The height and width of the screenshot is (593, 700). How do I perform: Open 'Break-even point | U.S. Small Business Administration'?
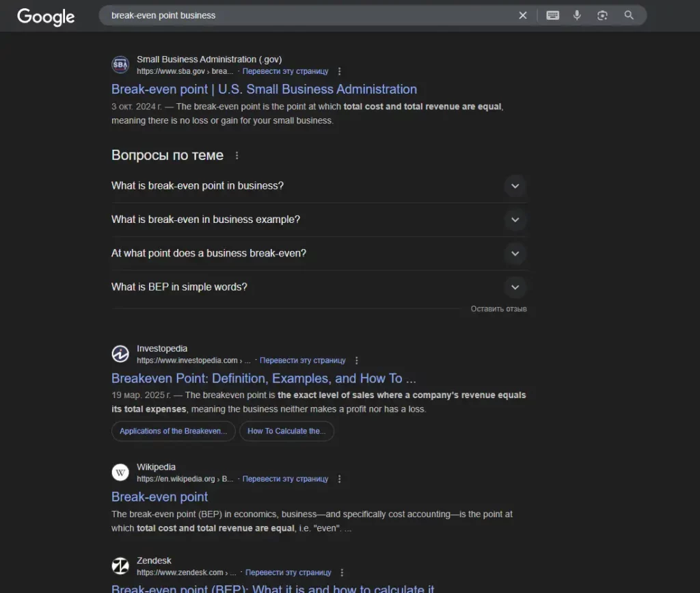[x=264, y=90]
